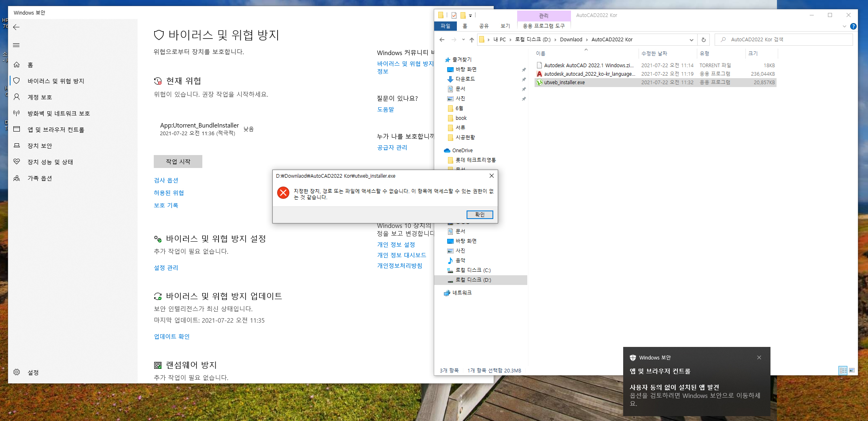Click new folder icon in quick access toolbar
Screen dimensions: 868x421
coord(463,15)
